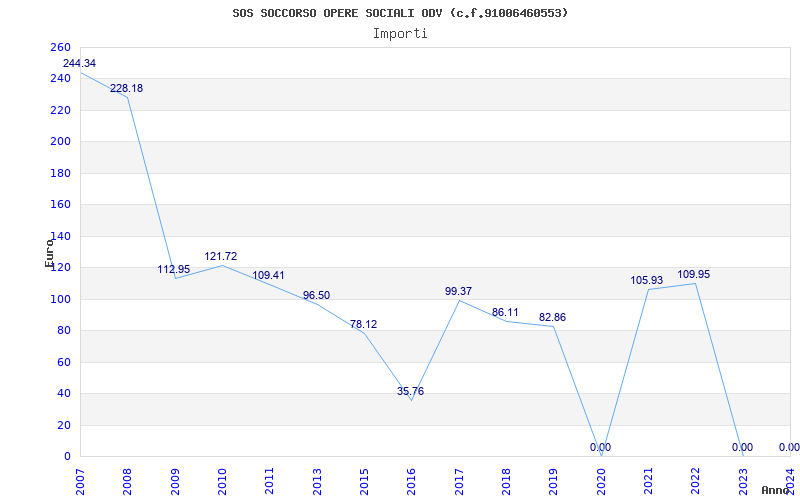Image resolution: width=800 pixels, height=500 pixels.
Task: Click the 220 y-axis tick label
Action: [x=61, y=110]
